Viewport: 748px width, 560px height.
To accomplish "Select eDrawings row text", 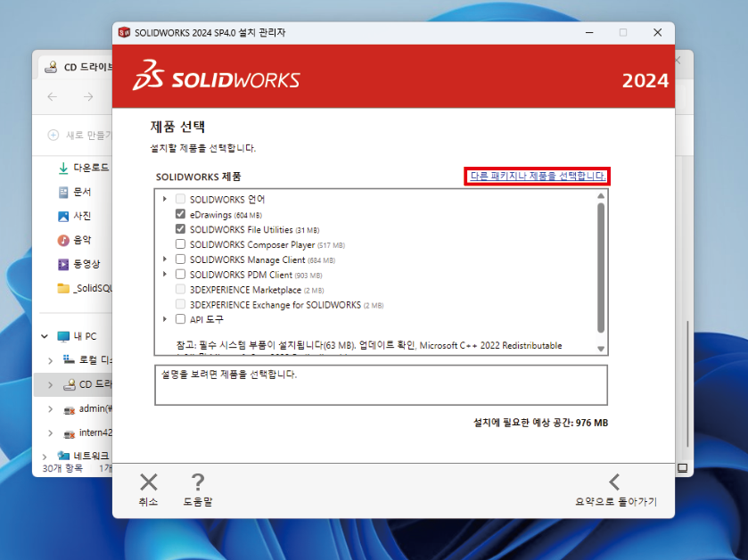I will 226,215.
